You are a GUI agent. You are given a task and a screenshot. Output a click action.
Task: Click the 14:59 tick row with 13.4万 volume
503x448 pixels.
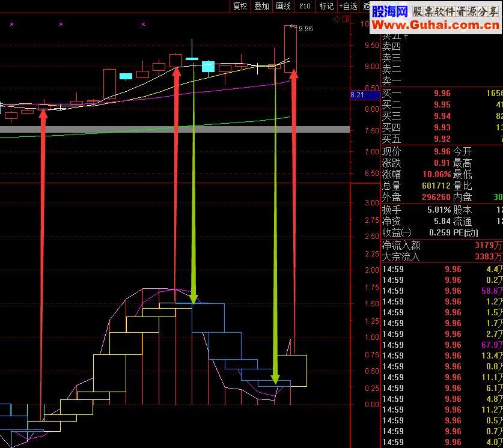[442, 356]
